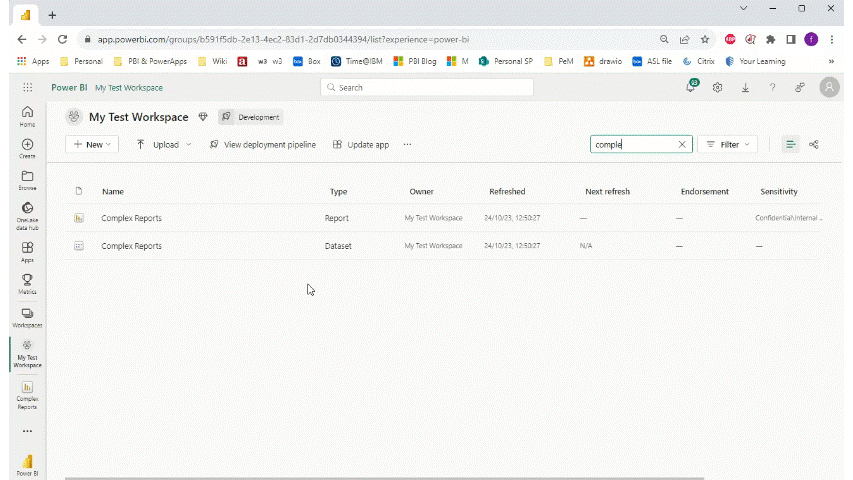853x480 pixels.
Task: Open the Workspaces pane
Action: (27, 317)
